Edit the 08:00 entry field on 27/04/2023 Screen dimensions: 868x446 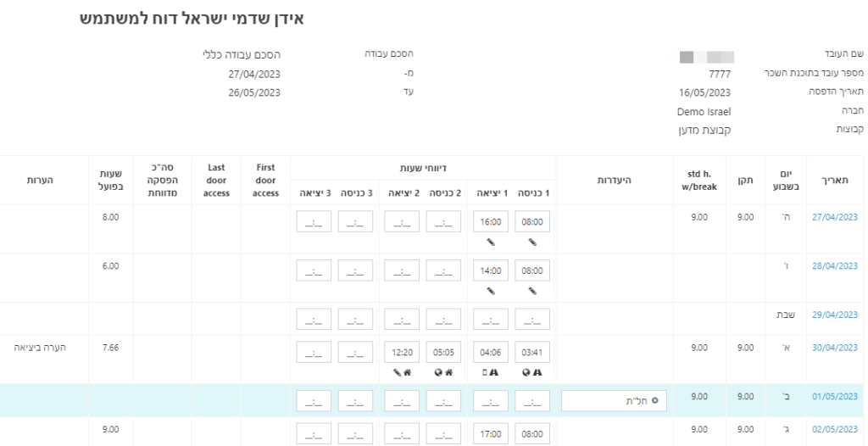(532, 221)
